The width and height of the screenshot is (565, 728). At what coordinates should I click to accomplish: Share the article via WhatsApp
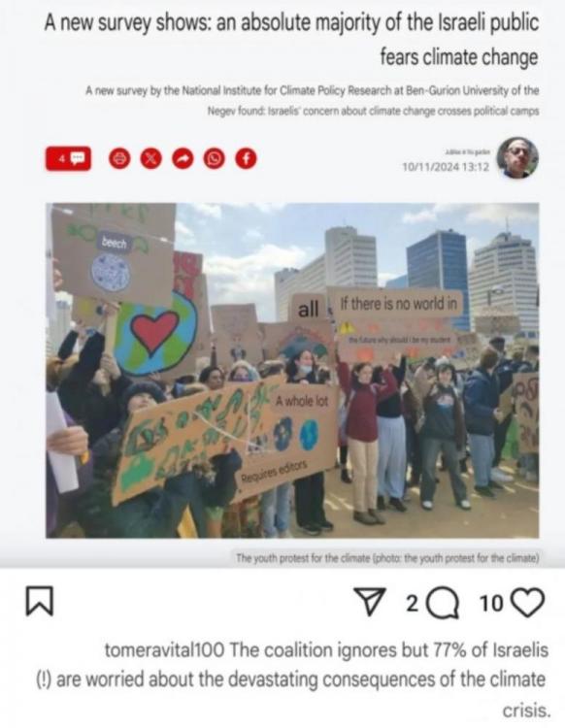coord(215,159)
